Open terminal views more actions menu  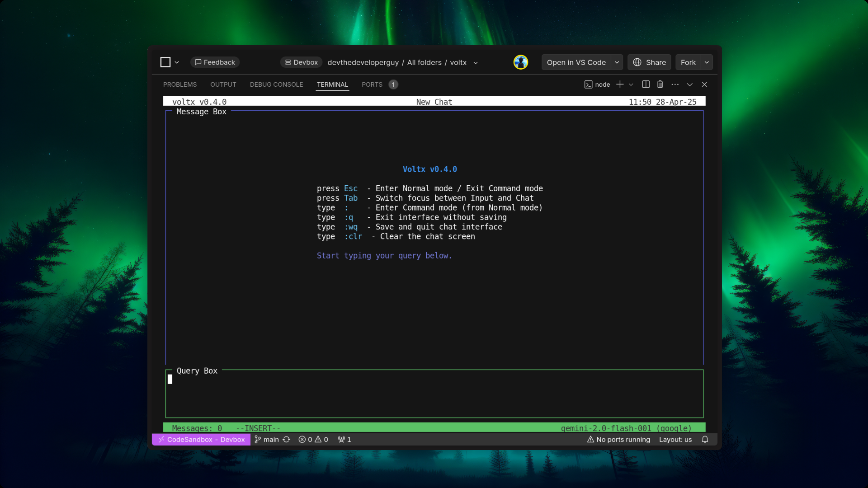click(675, 84)
